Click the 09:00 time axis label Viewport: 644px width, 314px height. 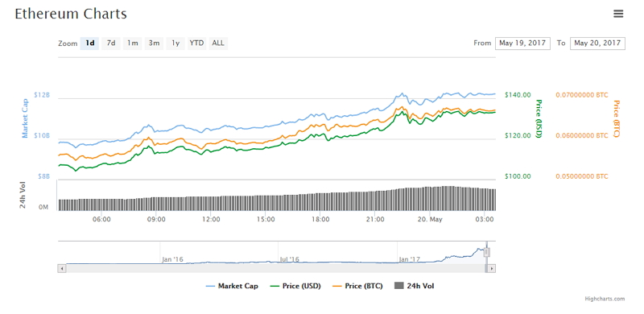pos(156,219)
